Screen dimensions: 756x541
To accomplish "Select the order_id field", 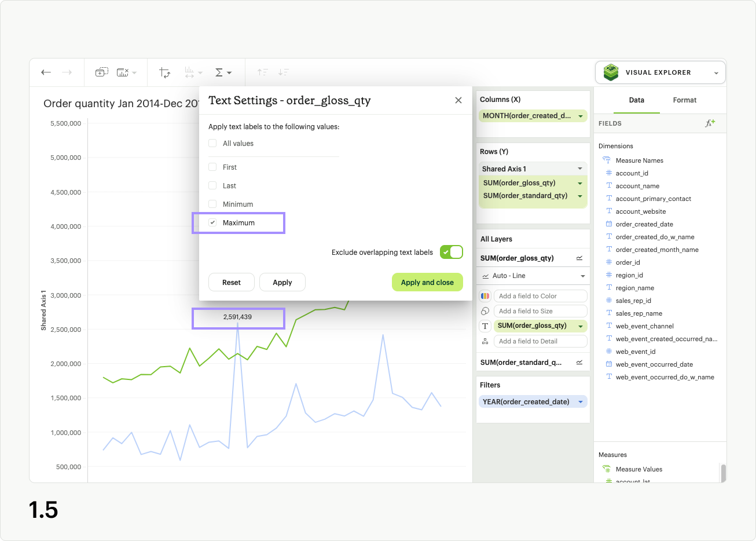I will click(x=627, y=262).
